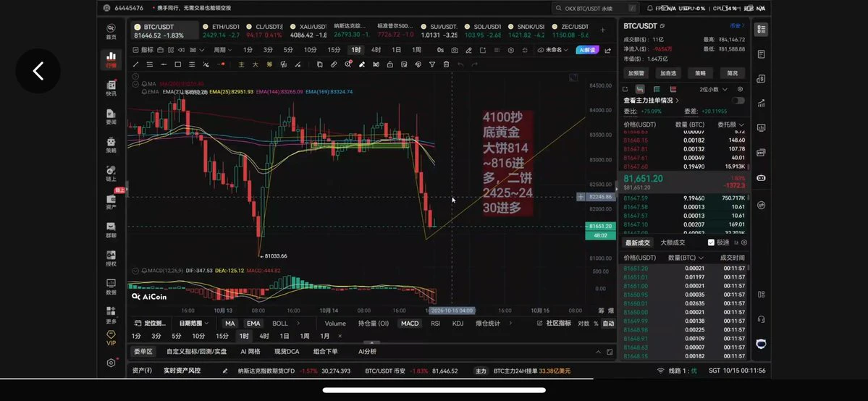Switch to the XAU/USDT ticker tab
The image size is (868, 401).
tap(309, 30)
